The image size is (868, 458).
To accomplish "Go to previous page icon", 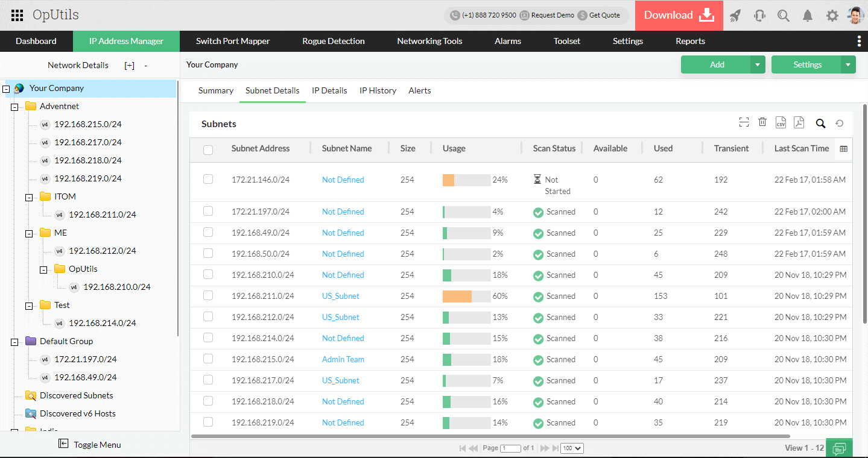I will [x=474, y=448].
